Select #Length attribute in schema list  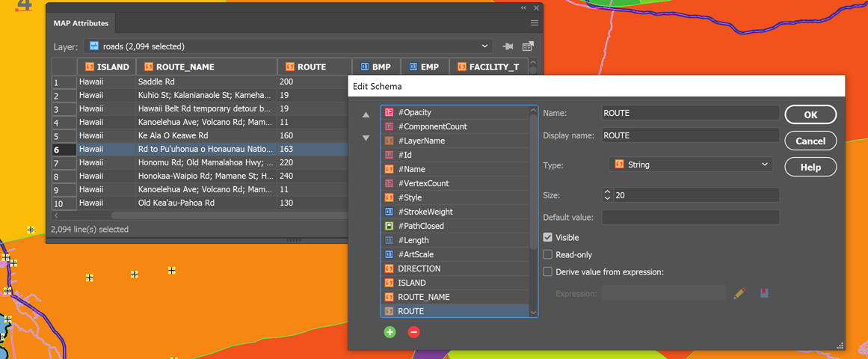tap(455, 240)
